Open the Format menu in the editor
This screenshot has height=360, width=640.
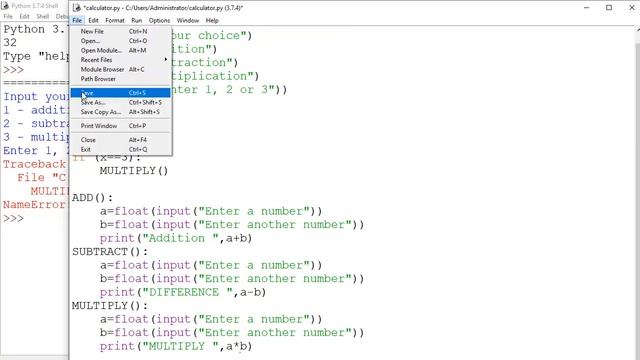115,20
